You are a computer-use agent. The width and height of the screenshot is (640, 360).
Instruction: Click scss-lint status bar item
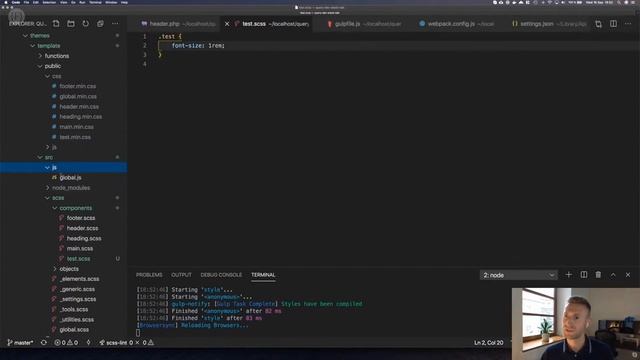(x=127, y=343)
